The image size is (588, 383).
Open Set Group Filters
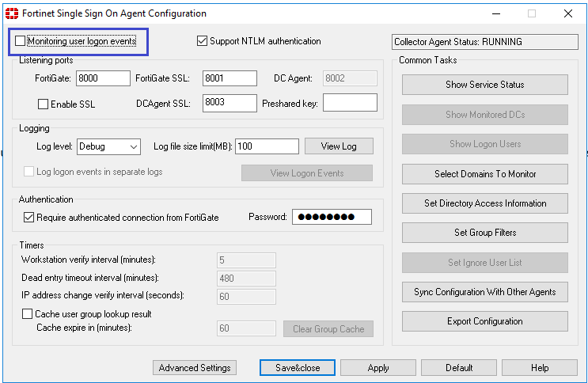click(485, 233)
